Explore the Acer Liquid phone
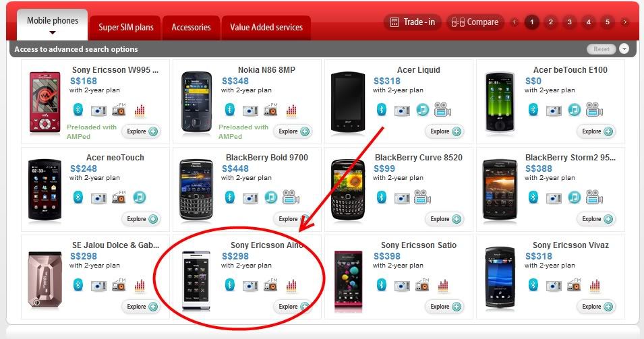 click(445, 131)
